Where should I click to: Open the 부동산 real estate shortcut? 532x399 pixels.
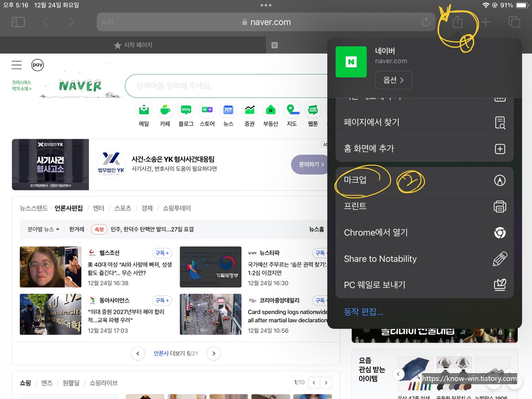(270, 115)
